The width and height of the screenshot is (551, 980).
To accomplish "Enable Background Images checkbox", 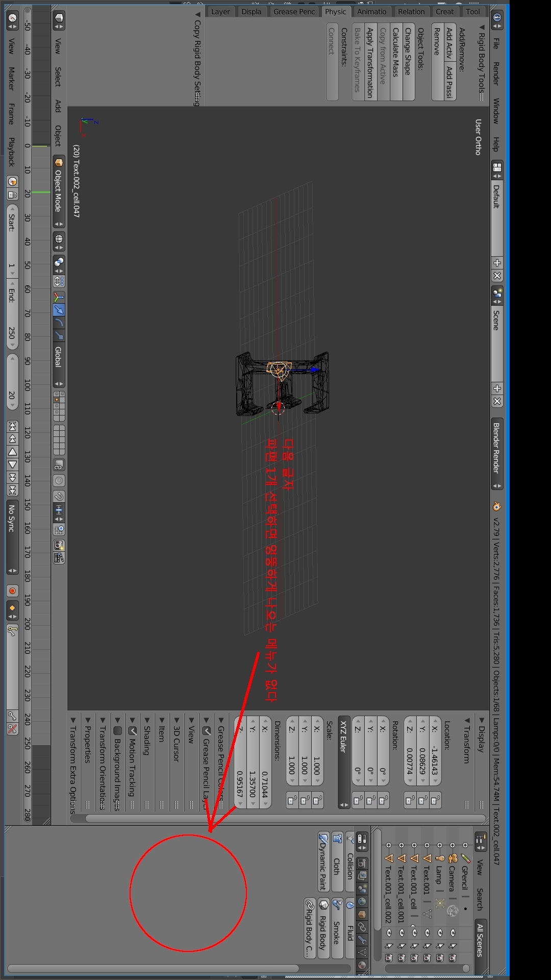I will point(117,731).
